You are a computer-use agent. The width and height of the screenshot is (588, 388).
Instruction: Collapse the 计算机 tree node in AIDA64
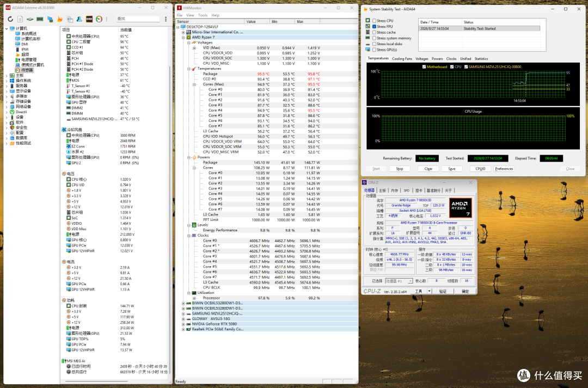[x=7, y=28]
